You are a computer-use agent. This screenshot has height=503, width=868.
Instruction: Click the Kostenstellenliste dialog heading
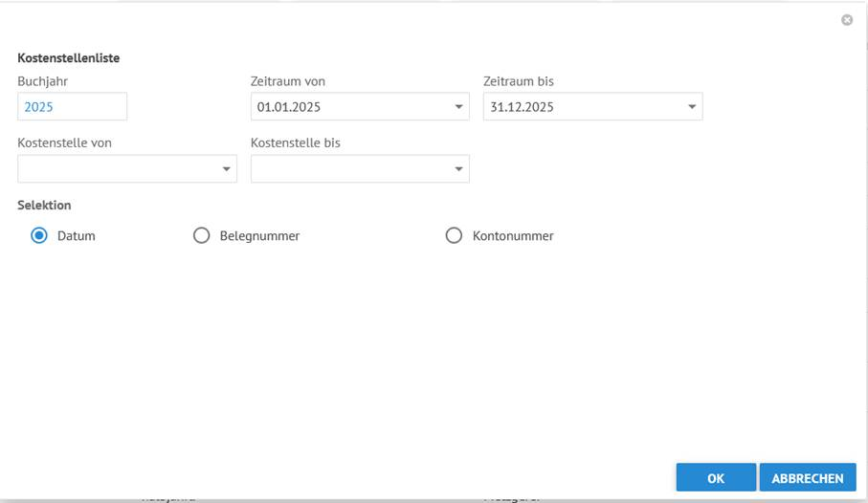tap(68, 58)
